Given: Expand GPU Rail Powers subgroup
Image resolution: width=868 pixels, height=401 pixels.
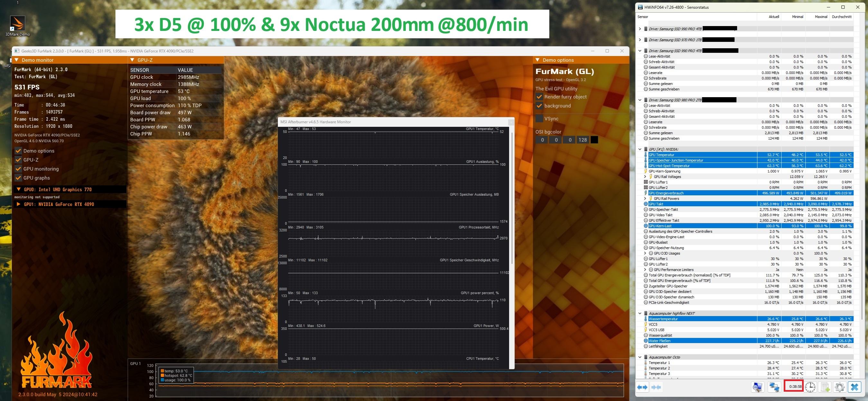Looking at the screenshot, I should point(645,199).
